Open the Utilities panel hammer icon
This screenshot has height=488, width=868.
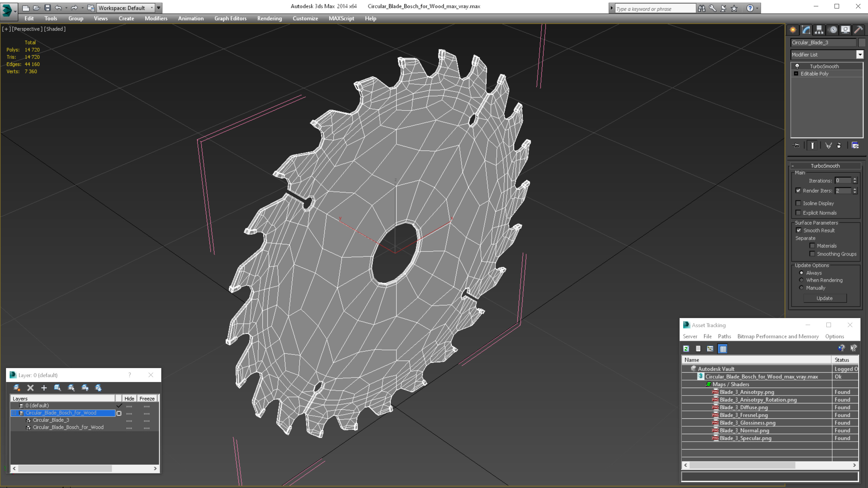coord(858,30)
